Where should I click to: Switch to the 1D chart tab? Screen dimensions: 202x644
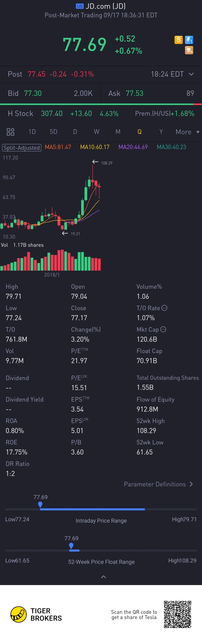click(x=32, y=132)
